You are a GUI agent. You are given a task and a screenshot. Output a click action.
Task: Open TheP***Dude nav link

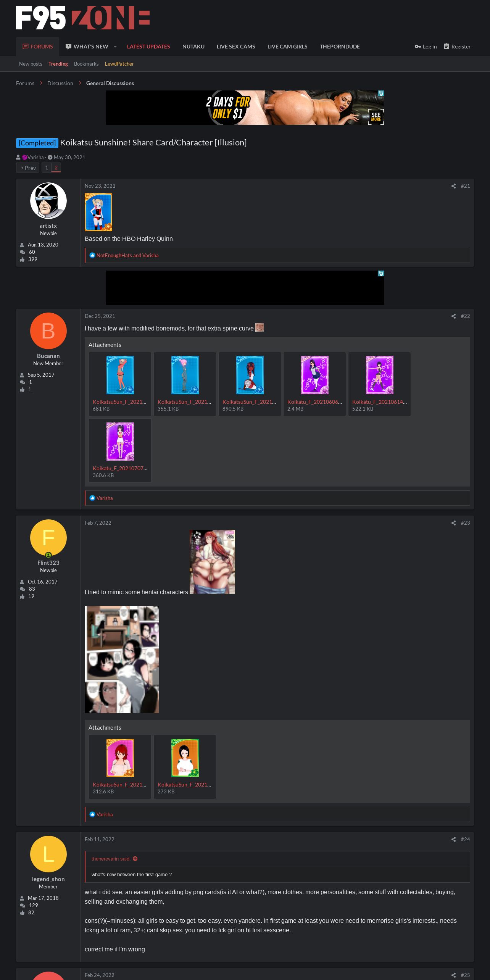[x=340, y=47]
